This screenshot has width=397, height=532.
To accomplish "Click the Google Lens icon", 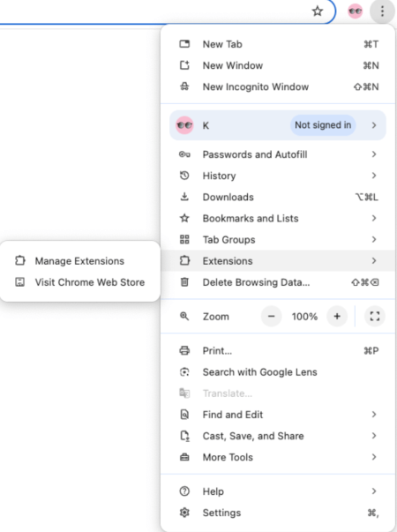I will [x=184, y=371].
